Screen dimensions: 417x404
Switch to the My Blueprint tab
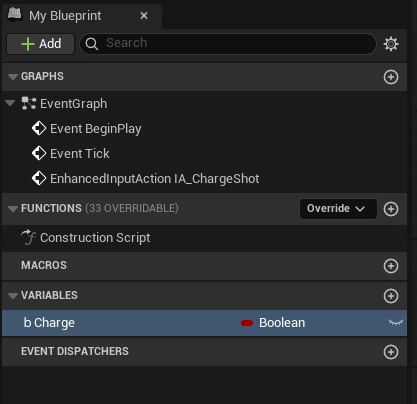65,16
